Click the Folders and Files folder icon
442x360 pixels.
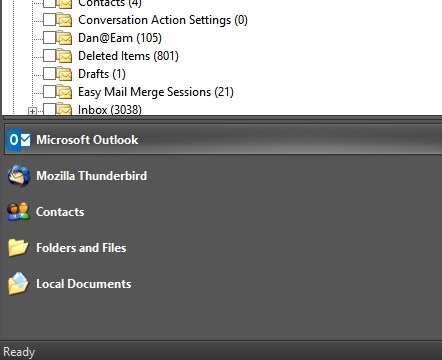tap(18, 248)
